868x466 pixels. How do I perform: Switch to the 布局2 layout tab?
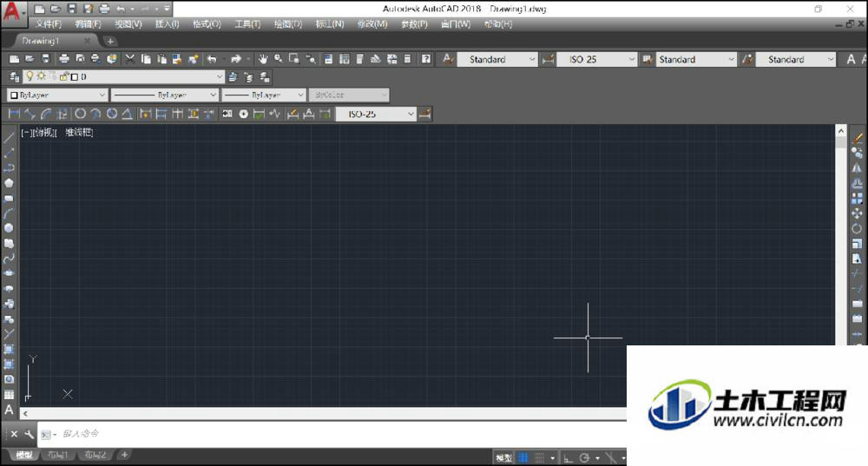[x=95, y=455]
